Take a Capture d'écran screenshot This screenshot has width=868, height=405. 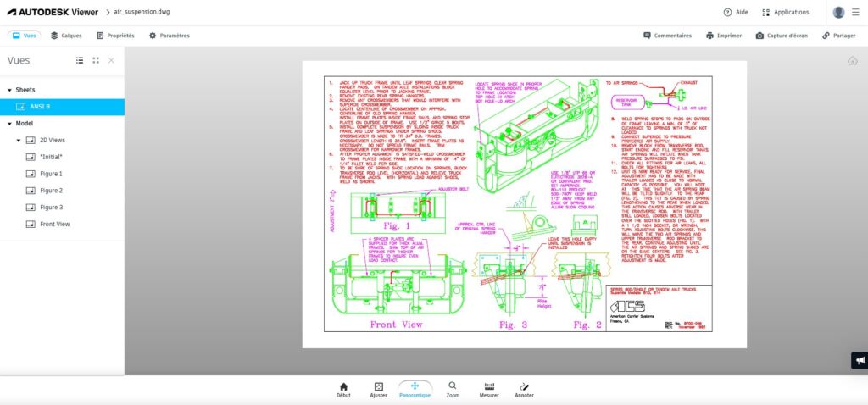tap(782, 36)
